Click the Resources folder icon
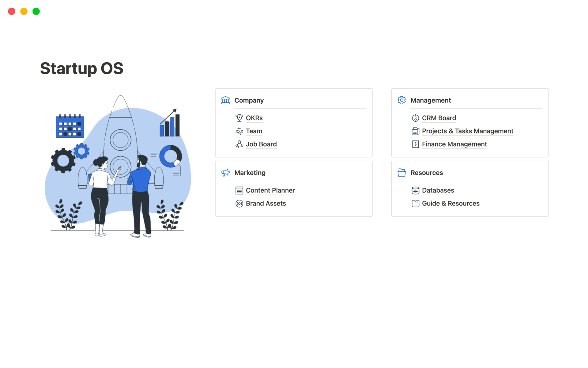 pyautogui.click(x=401, y=173)
